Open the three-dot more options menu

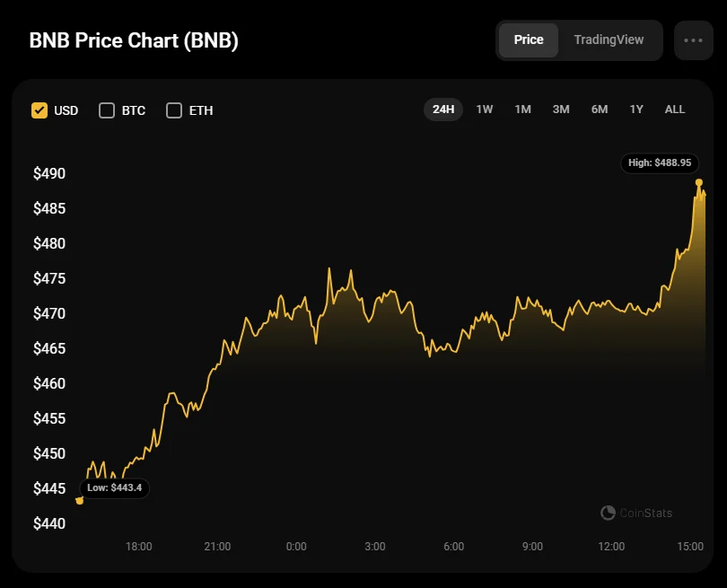click(693, 40)
